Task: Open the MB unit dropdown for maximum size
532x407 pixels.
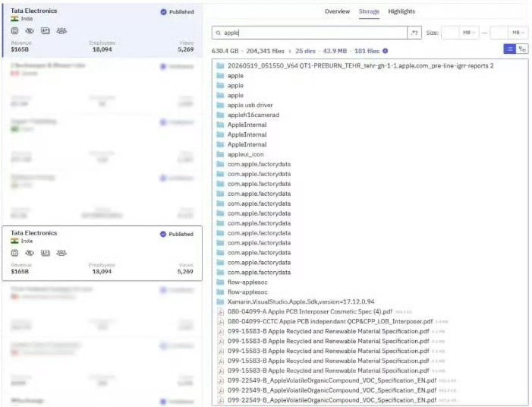Action: pyautogui.click(x=518, y=33)
